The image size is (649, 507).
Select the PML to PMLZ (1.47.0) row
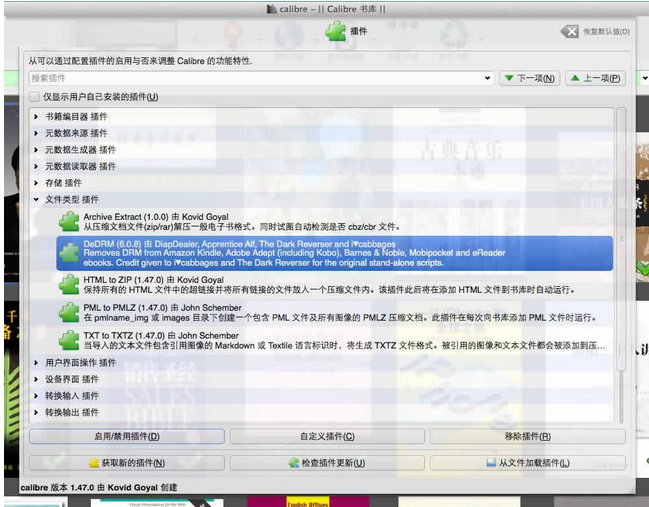point(334,312)
